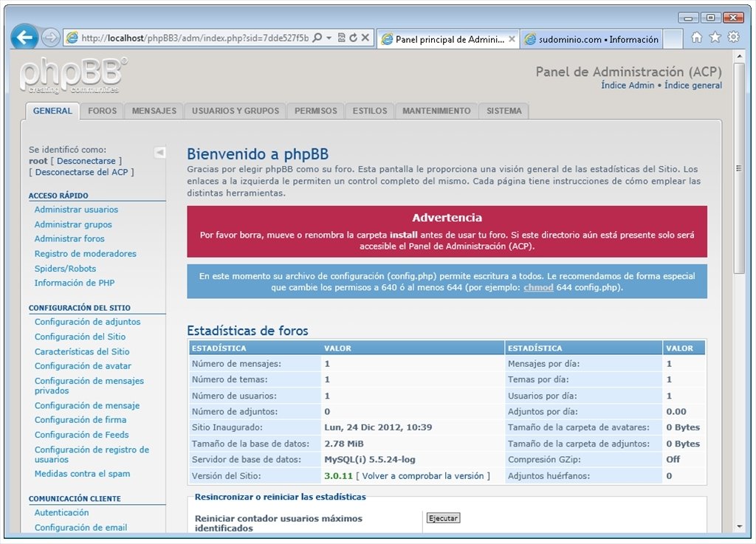The image size is (756, 544).
Task: Open Administrar usuarios
Action: tap(76, 210)
